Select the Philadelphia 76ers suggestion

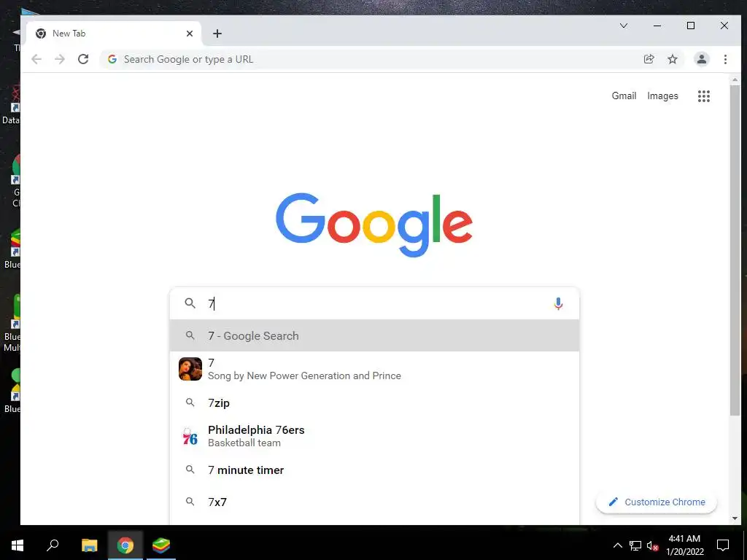tap(374, 436)
